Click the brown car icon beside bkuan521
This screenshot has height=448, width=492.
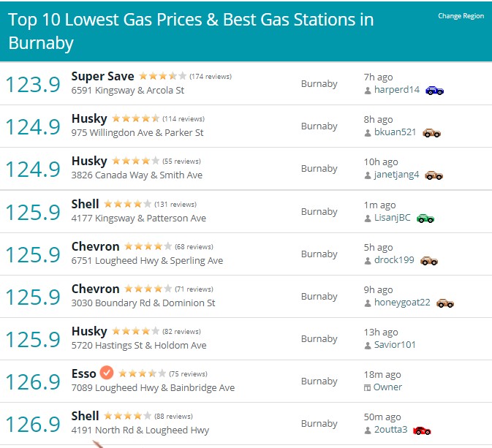click(x=431, y=133)
